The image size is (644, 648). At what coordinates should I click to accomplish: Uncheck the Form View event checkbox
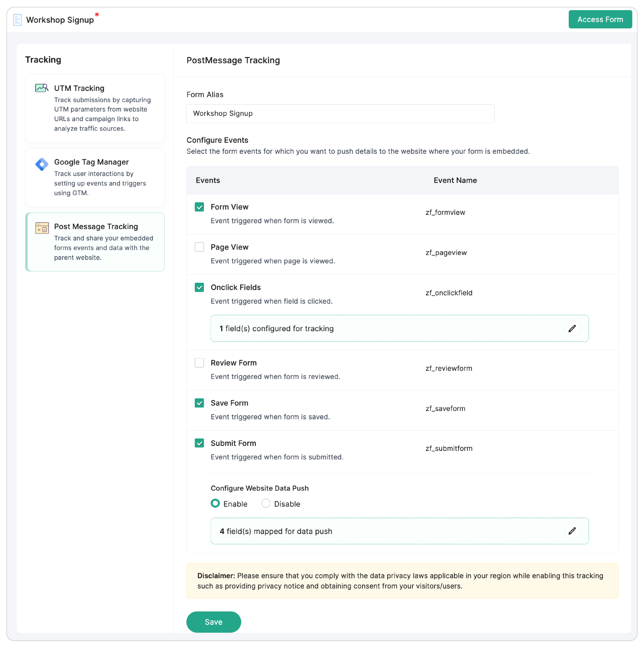point(199,207)
